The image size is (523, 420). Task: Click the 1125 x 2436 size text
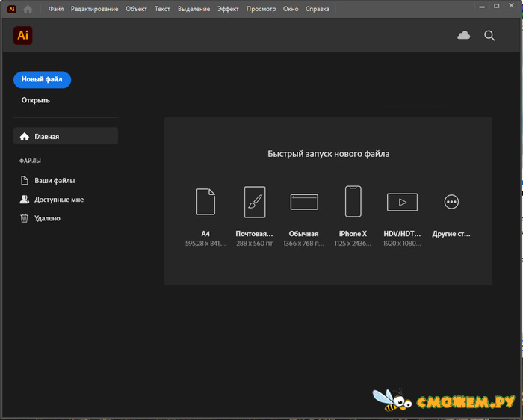[353, 244]
